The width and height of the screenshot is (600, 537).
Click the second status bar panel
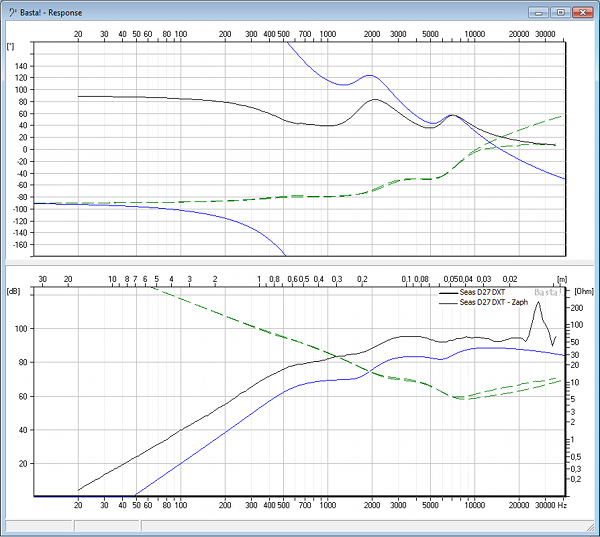pos(105,525)
